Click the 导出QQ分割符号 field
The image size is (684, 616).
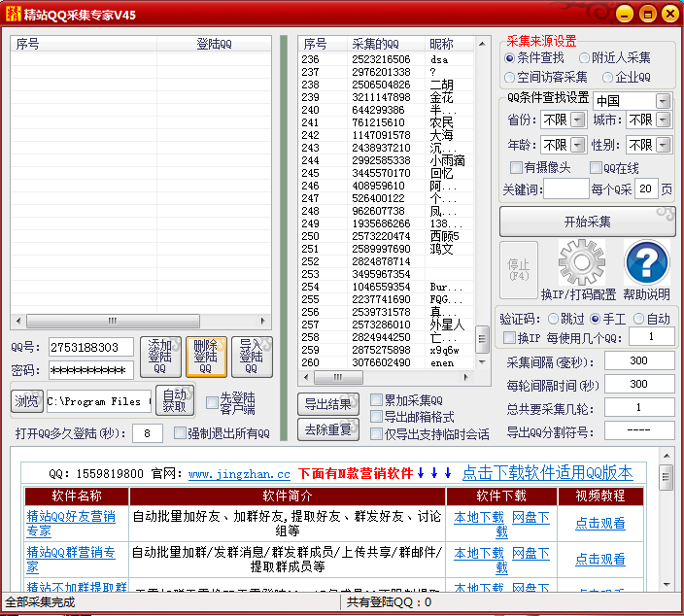[639, 430]
